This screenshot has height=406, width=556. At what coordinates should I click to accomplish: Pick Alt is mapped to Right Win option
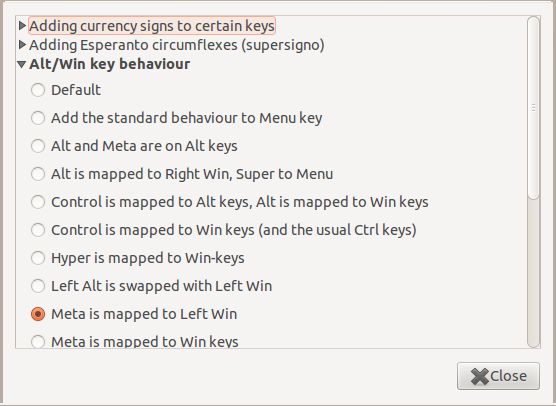pos(38,174)
